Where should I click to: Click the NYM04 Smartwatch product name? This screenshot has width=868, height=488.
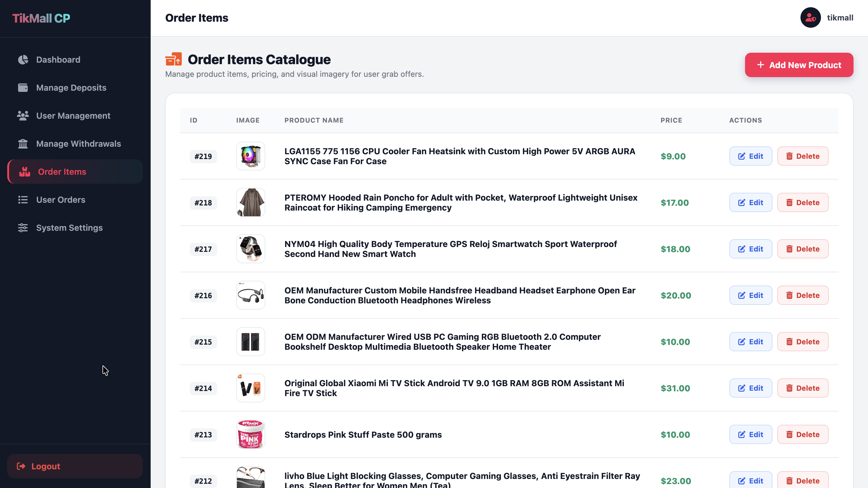click(x=451, y=249)
